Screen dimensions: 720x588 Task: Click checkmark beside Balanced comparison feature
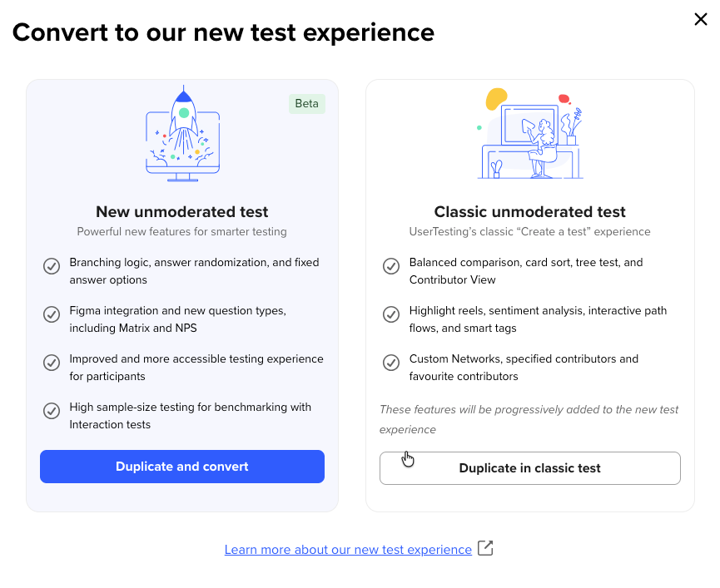[x=391, y=267]
